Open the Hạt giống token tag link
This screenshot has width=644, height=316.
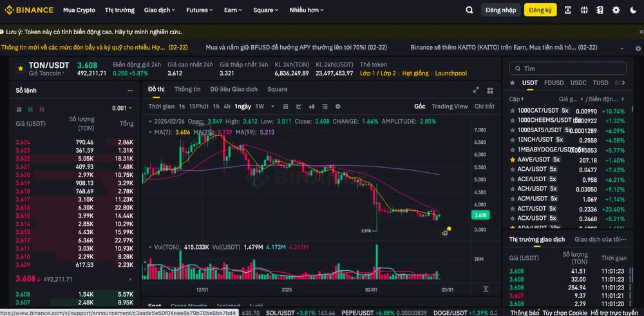pos(415,74)
